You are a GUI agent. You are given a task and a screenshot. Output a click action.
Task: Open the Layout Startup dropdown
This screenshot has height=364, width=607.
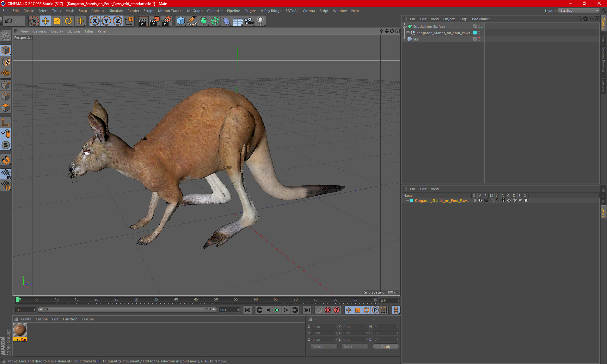pos(579,10)
